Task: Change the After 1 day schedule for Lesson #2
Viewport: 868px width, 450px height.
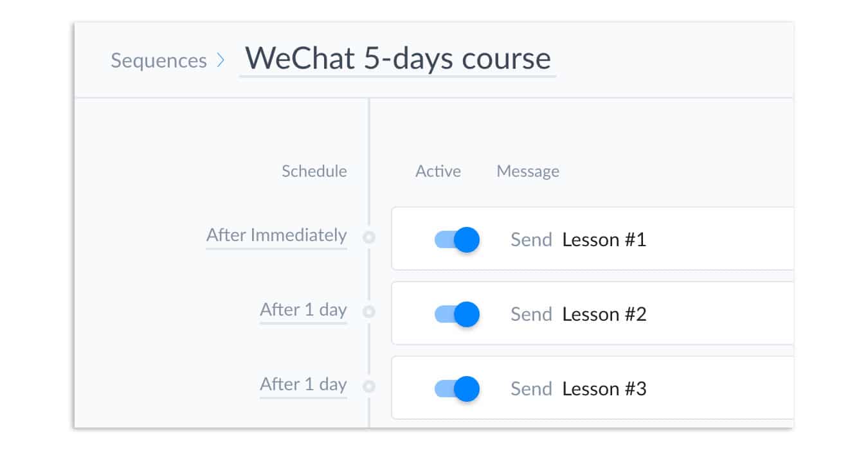Action: click(x=303, y=310)
